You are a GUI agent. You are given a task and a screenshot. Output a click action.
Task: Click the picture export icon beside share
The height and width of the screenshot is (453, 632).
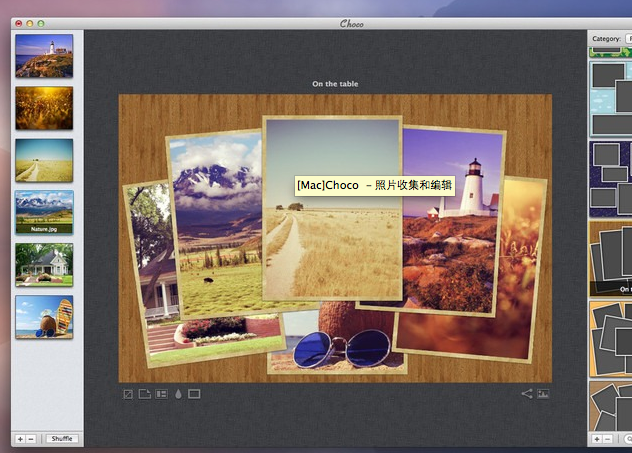(x=544, y=394)
